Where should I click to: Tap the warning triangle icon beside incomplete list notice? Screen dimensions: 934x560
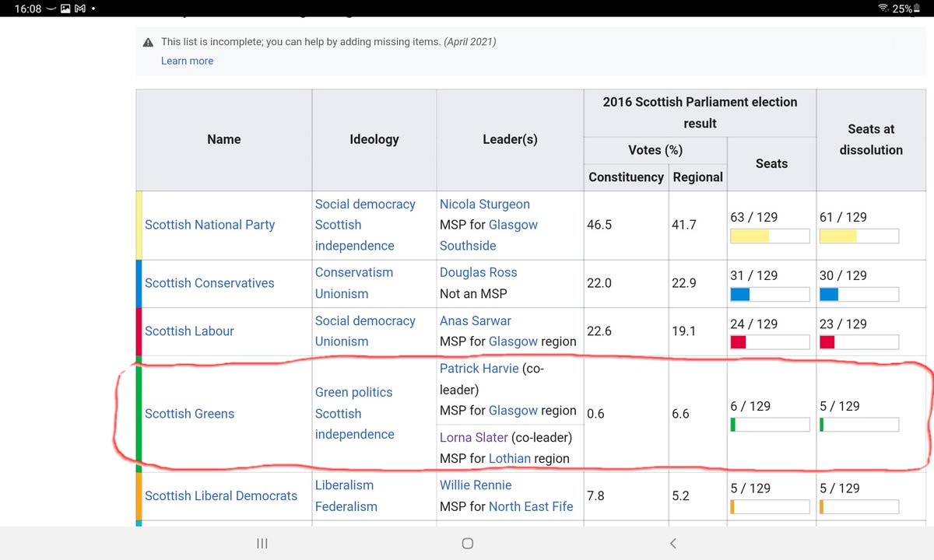(148, 42)
